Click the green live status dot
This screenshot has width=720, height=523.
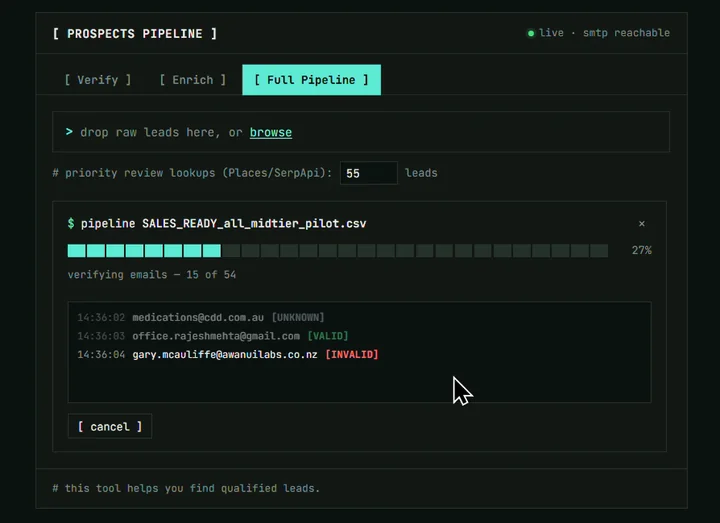[531, 33]
